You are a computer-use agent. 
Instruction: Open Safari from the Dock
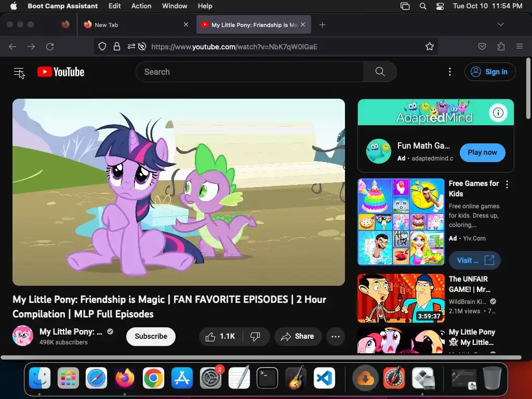[96, 378]
